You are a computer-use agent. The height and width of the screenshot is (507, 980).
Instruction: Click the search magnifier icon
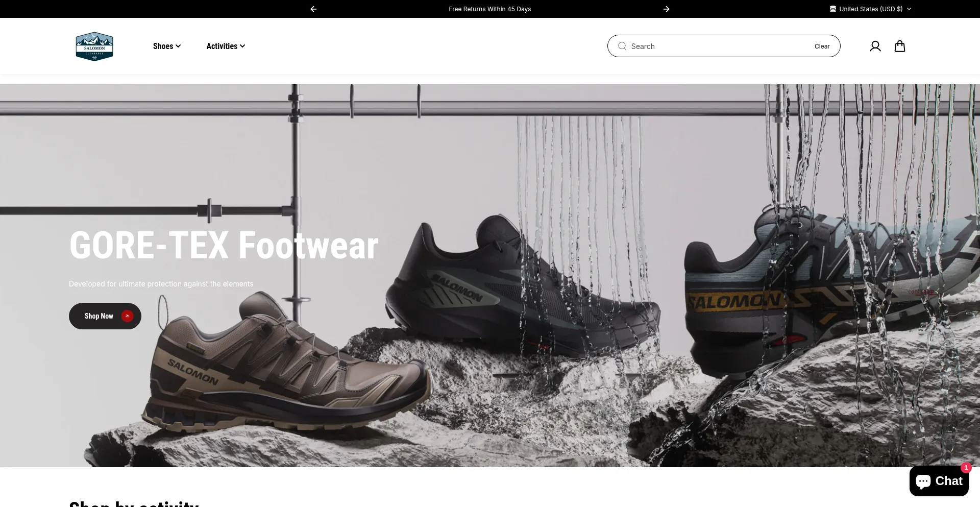coord(622,46)
